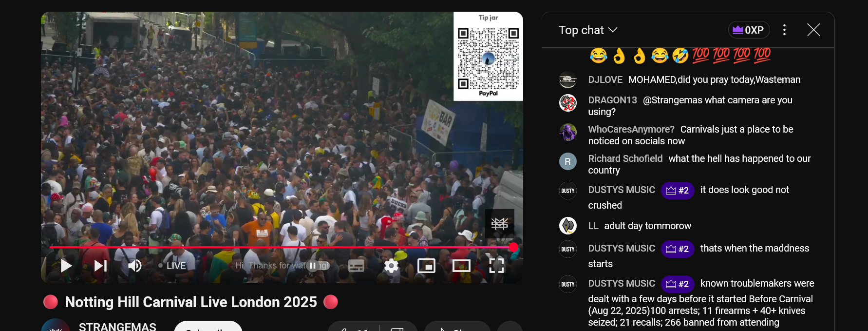Click WhoCaresAnymore? username in chat
The height and width of the screenshot is (331, 868).
point(631,129)
